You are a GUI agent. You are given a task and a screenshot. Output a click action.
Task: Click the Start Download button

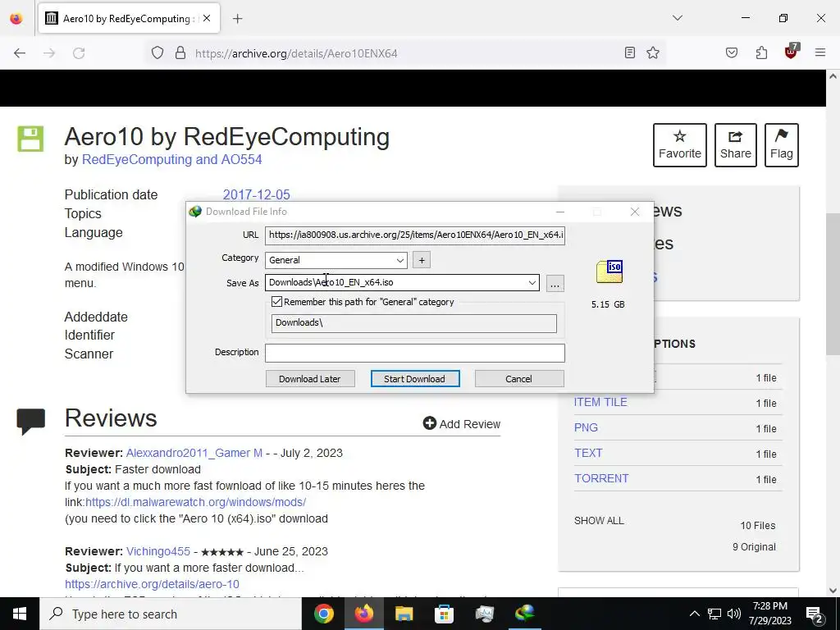click(414, 379)
